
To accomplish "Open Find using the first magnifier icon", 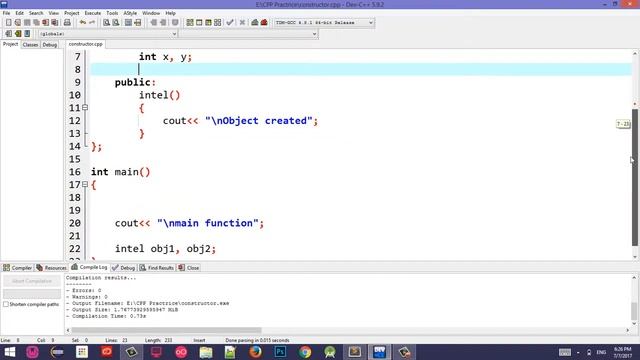I will pos(106,22).
